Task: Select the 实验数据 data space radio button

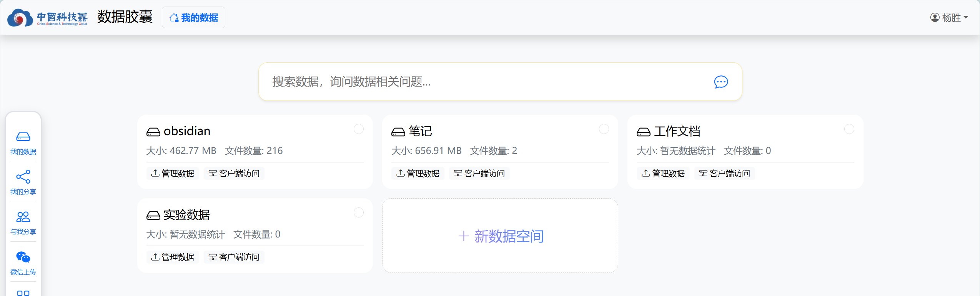Action: click(358, 212)
